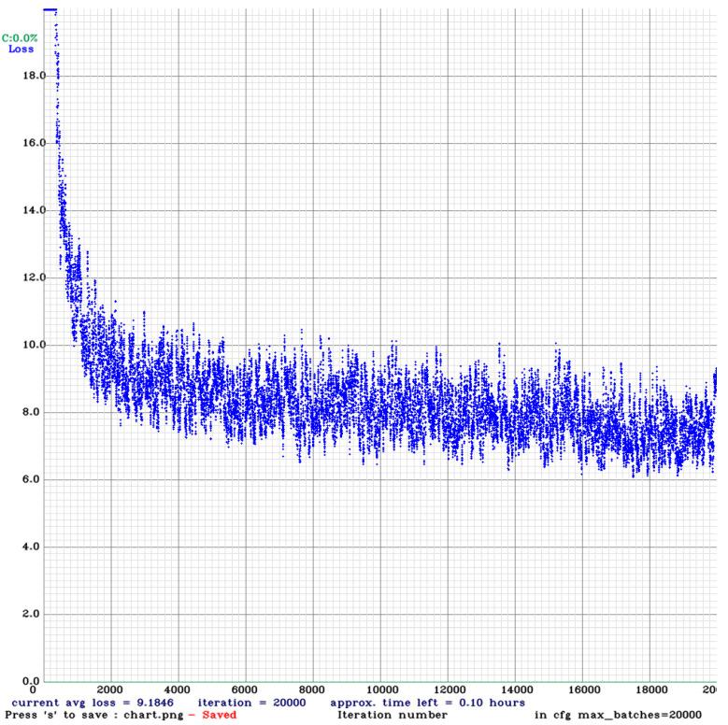Click the 'Iteration number' axis title
The image size is (728, 725).
[x=393, y=715]
